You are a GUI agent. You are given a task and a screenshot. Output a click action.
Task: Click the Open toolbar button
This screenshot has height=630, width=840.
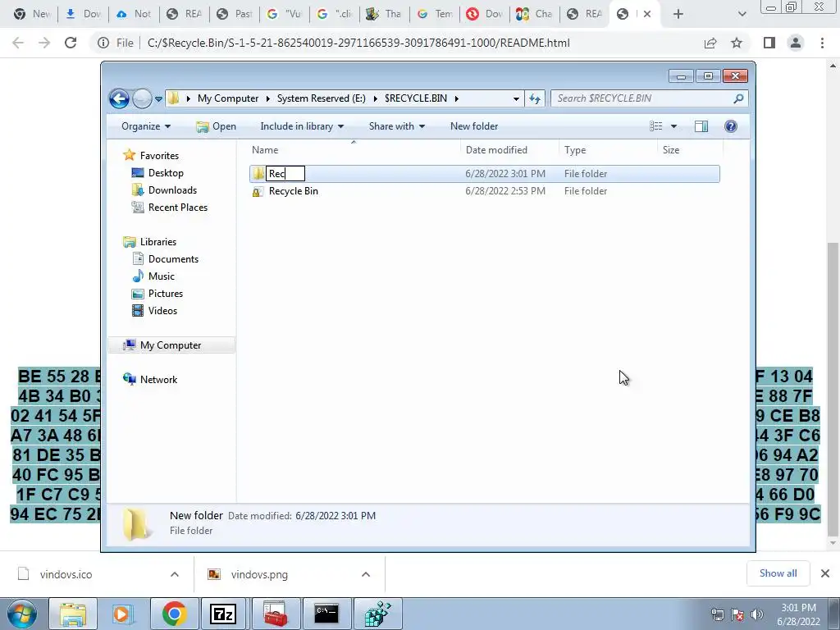point(216,126)
